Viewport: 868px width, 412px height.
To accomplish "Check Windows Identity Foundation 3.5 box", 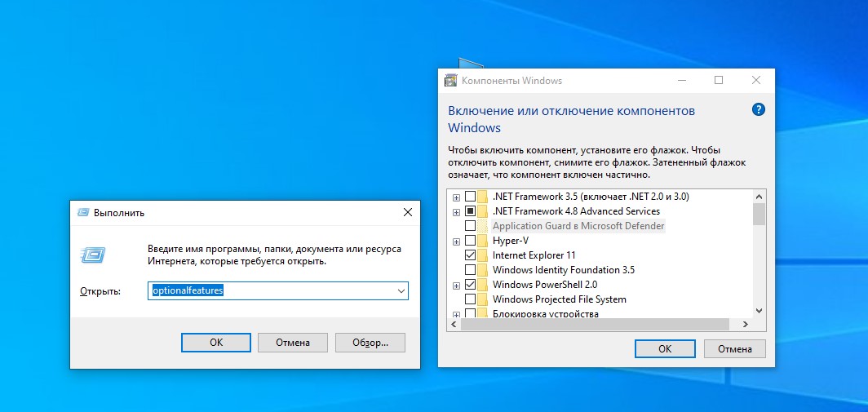I will coord(470,270).
